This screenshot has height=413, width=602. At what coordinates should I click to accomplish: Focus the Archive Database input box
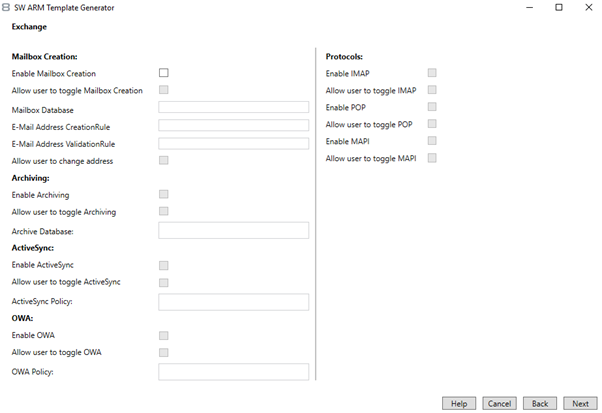[233, 230]
